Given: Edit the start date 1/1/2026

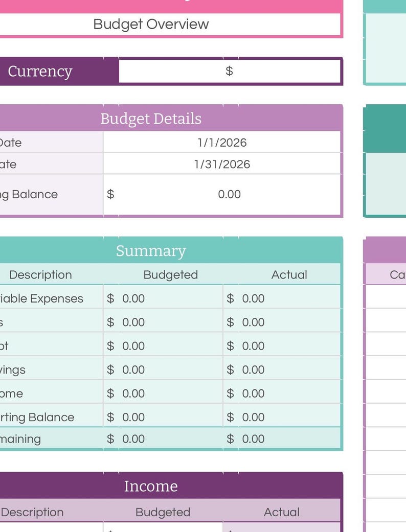Looking at the screenshot, I should pyautogui.click(x=222, y=143).
